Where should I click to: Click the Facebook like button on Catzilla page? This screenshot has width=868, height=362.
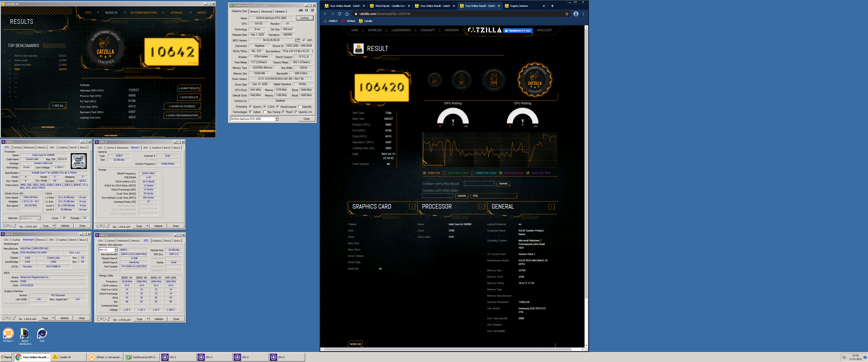(518, 30)
